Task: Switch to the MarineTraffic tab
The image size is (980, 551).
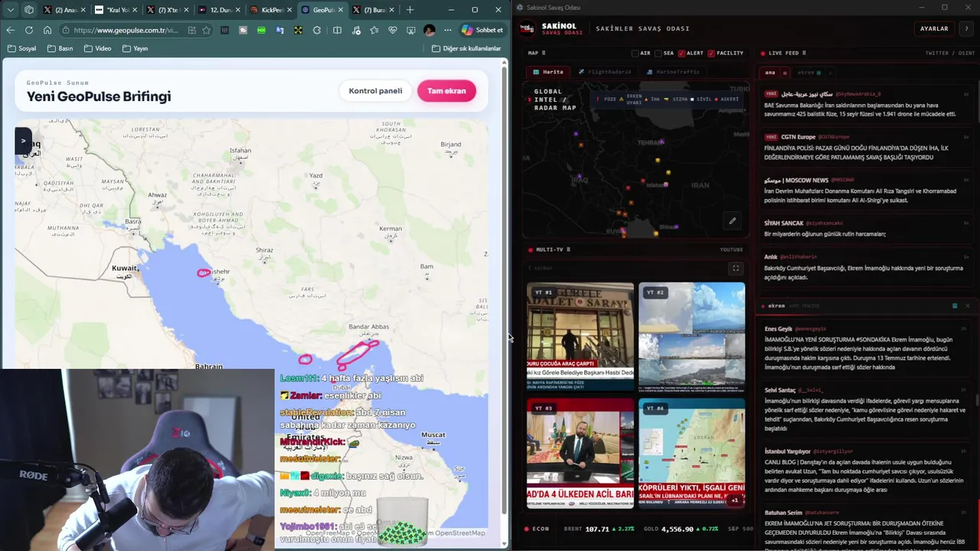Action: (673, 72)
